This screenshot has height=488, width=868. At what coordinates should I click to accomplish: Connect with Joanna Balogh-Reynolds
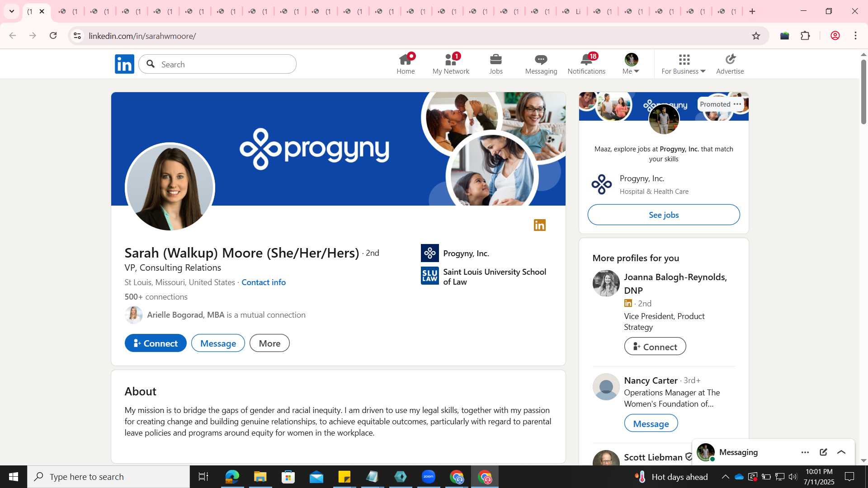click(x=655, y=346)
